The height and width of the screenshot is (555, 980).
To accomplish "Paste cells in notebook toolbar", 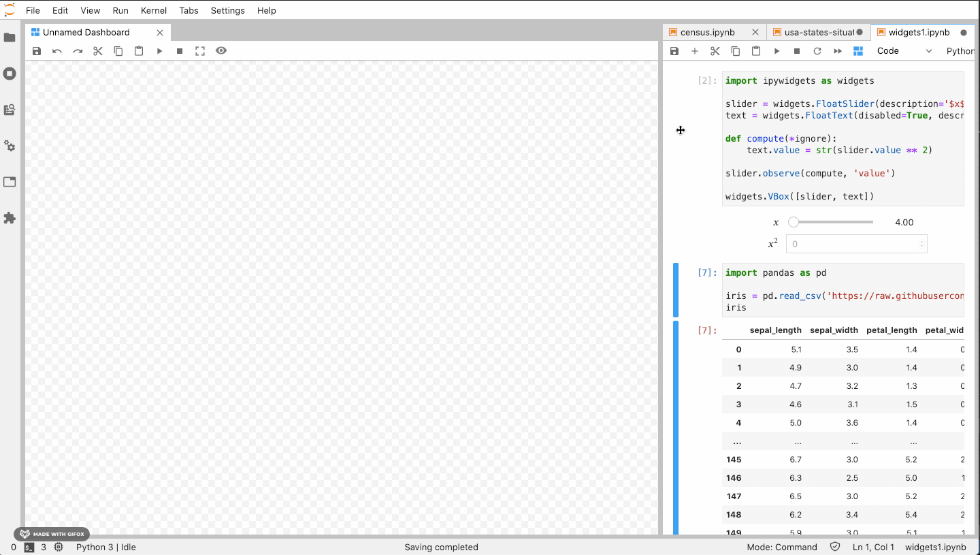I will (x=756, y=51).
